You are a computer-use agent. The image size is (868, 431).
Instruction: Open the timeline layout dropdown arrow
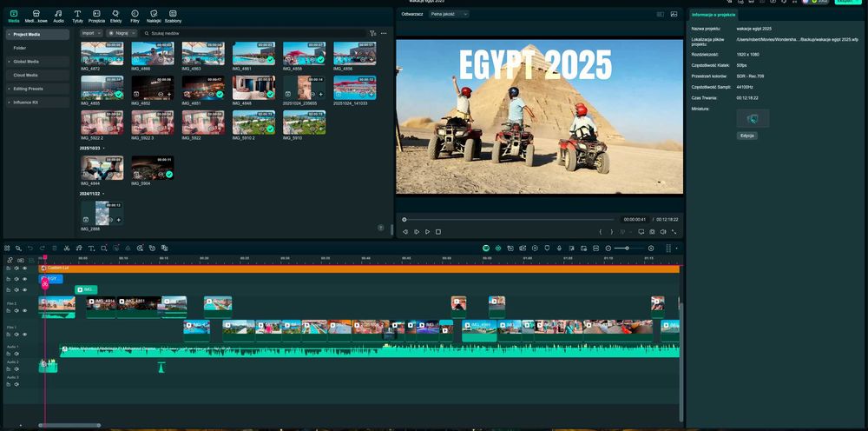click(676, 249)
